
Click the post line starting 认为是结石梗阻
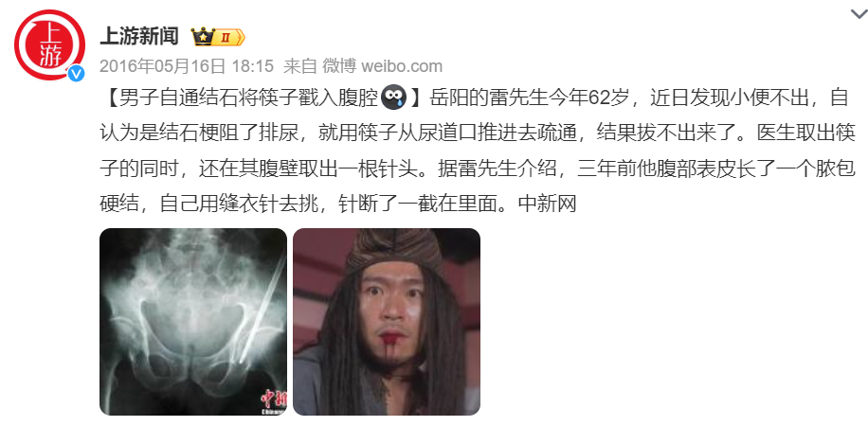[x=478, y=133]
